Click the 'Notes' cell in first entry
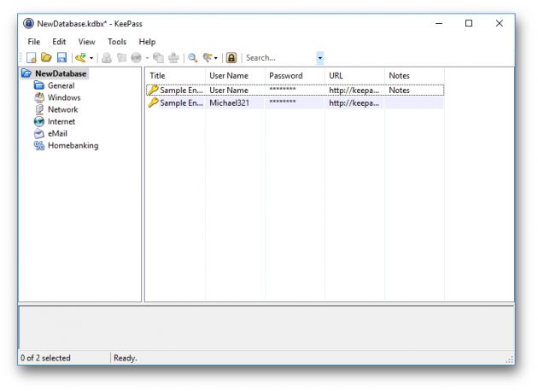Image resolution: width=538 pixels, height=392 pixels. (399, 91)
